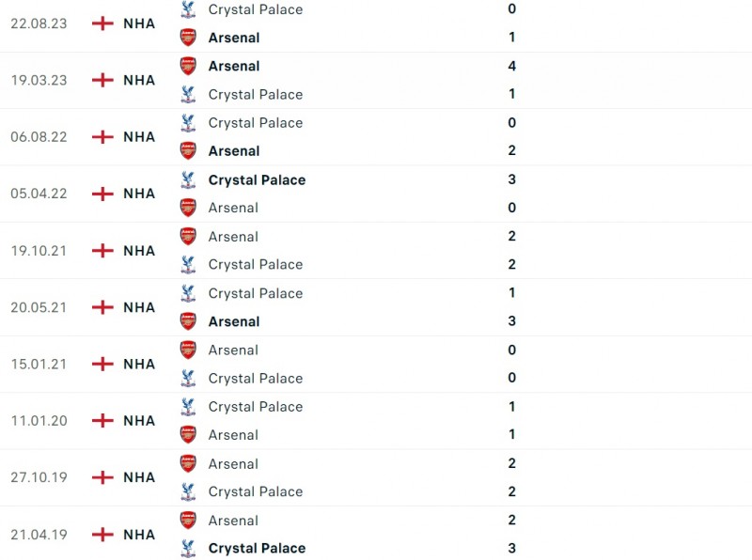Click the Crystal Palace crest in the 21.04.19 match
The width and height of the screenshot is (752, 560).
pos(188,548)
